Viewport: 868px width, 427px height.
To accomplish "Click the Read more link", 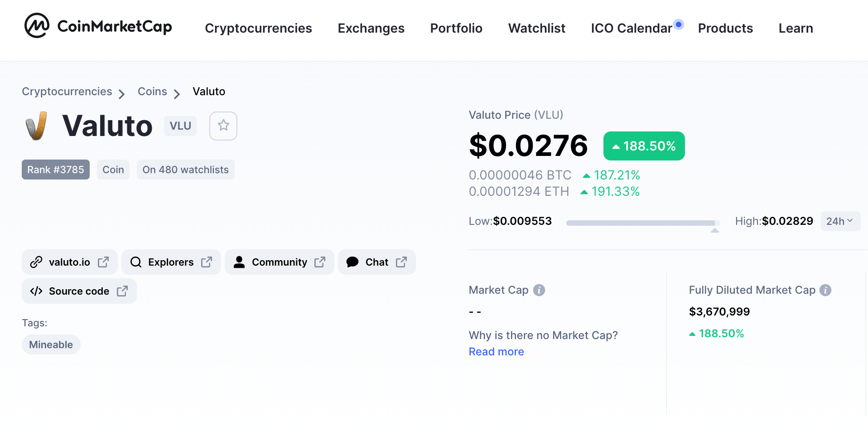I will [x=496, y=352].
